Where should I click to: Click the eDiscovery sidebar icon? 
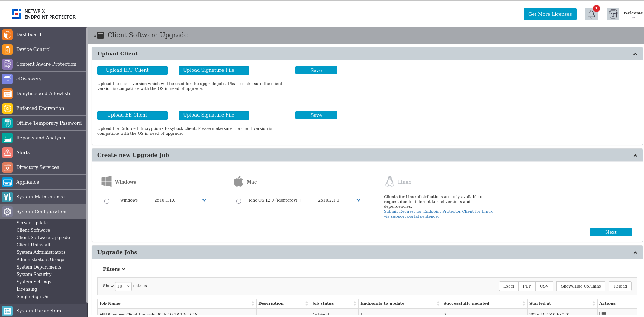[7, 79]
